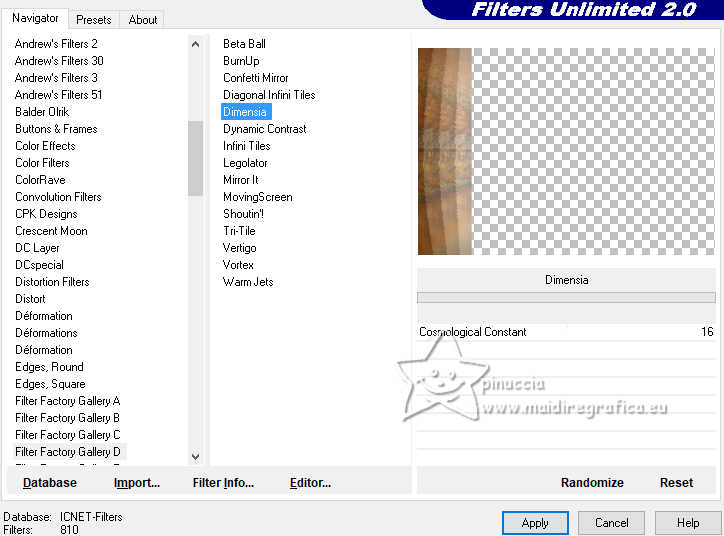Choose the Vortex filter
Screen dimensions: 724x536
[x=238, y=265]
